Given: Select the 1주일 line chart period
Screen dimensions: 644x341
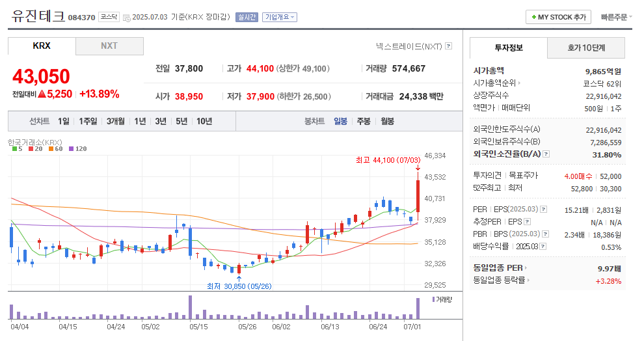Looking at the screenshot, I should click(x=88, y=121).
